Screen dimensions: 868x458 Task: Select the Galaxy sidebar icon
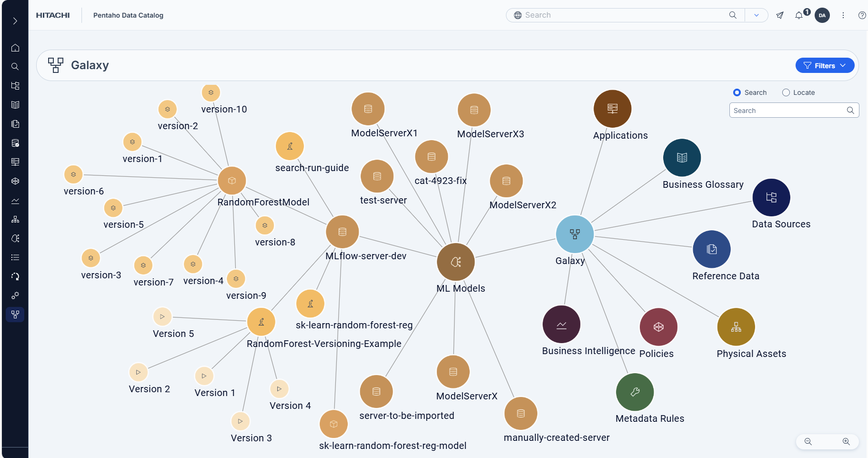tap(15, 315)
